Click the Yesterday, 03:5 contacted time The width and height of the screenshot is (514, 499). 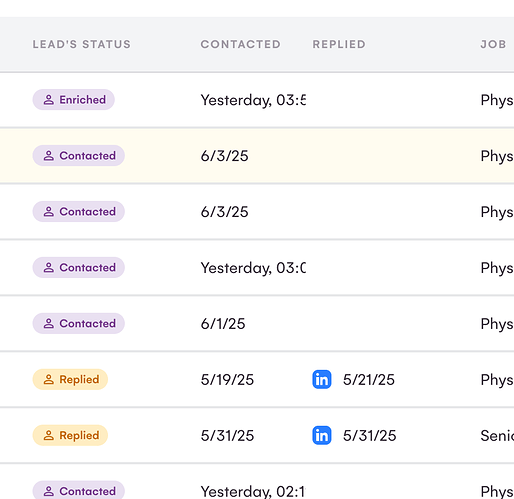(x=253, y=100)
